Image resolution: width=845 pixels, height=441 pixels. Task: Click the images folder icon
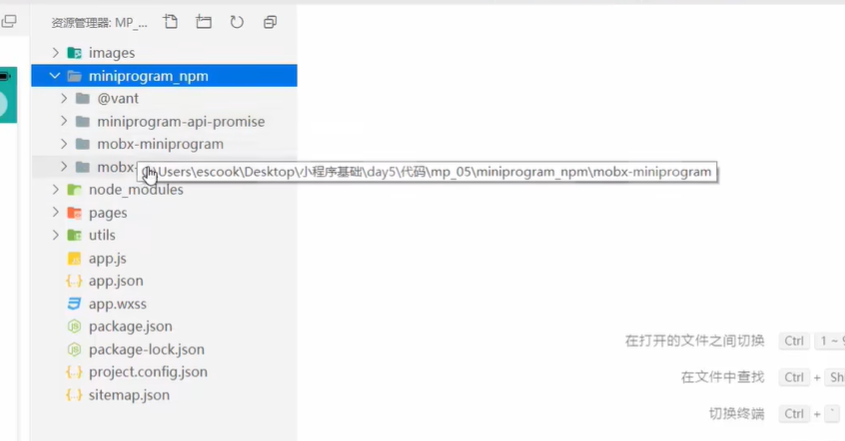click(74, 52)
